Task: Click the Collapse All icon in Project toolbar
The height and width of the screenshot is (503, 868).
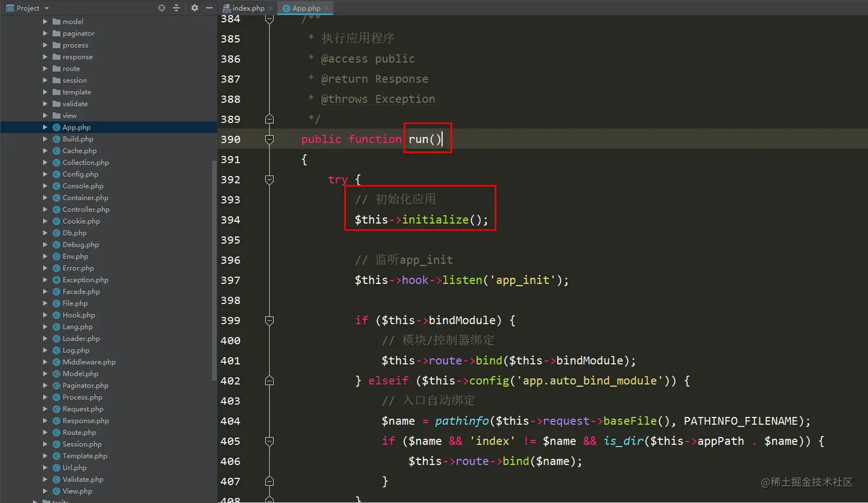Action: click(177, 7)
